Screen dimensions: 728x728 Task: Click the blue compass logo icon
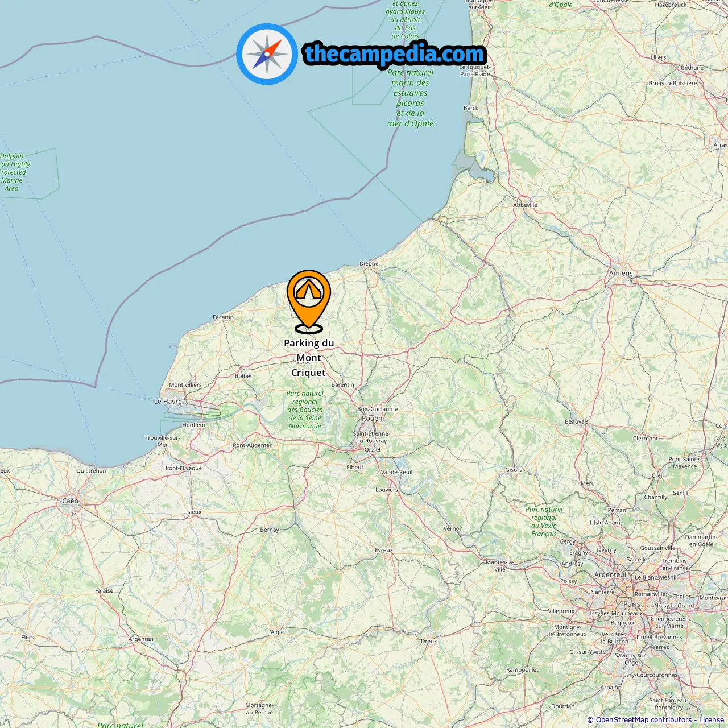pyautogui.click(x=267, y=54)
